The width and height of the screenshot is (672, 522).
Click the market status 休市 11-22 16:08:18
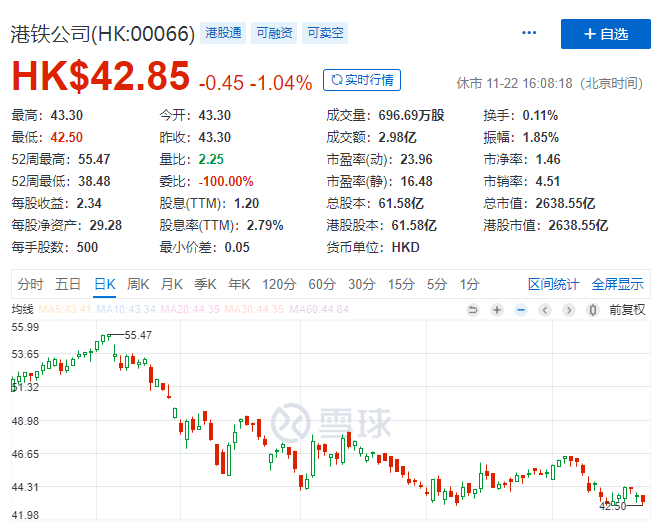pyautogui.click(x=514, y=83)
